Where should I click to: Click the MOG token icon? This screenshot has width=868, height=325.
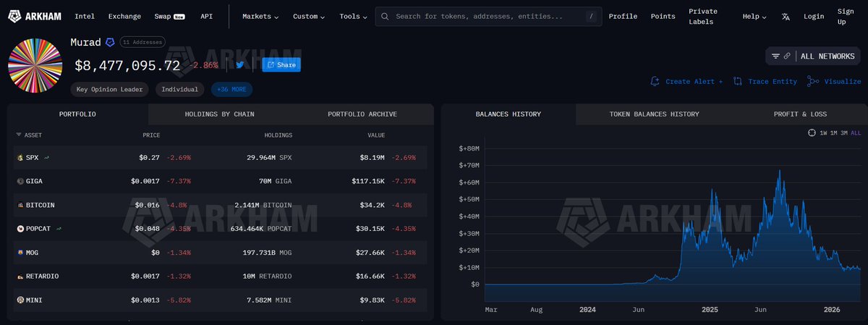tap(19, 253)
